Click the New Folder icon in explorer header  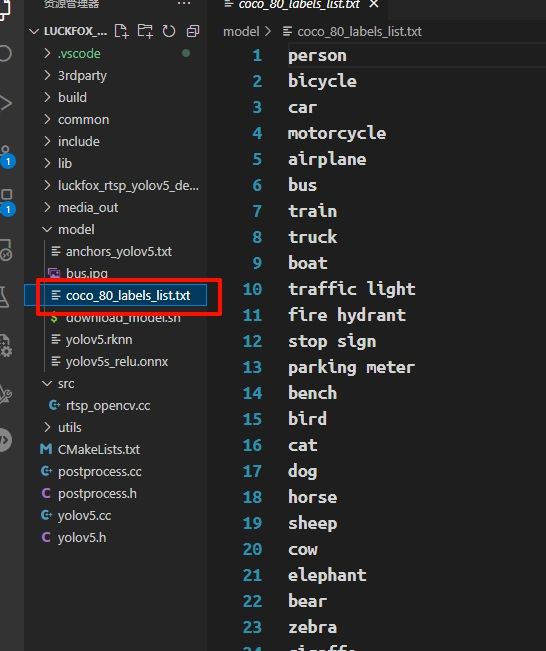click(x=145, y=31)
